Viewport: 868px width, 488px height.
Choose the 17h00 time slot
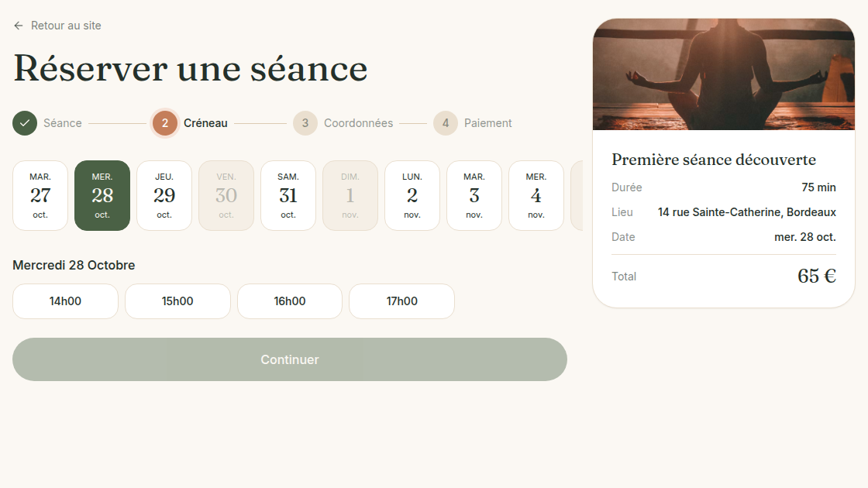click(402, 301)
